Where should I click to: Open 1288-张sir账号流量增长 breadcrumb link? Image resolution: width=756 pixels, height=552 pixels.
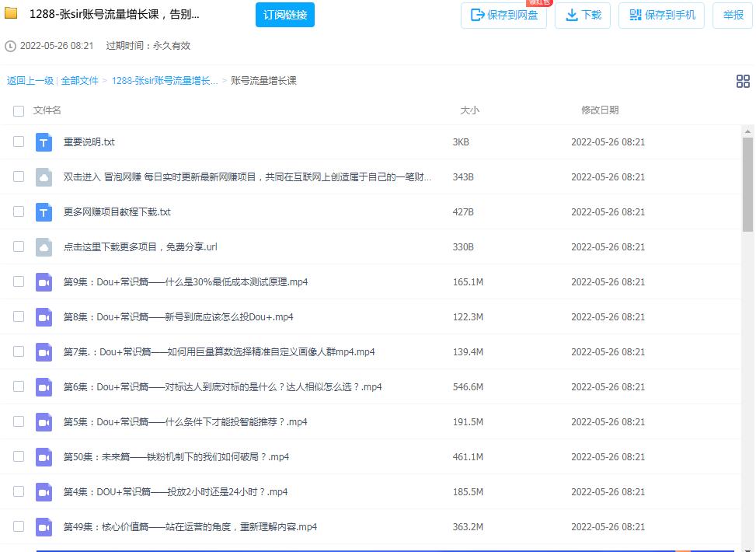point(165,81)
